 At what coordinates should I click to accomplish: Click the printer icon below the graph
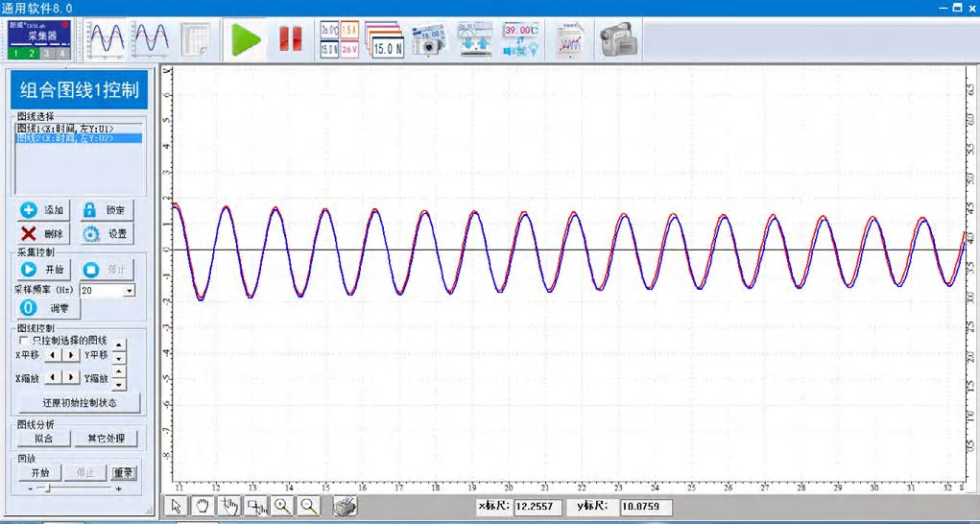[x=346, y=507]
